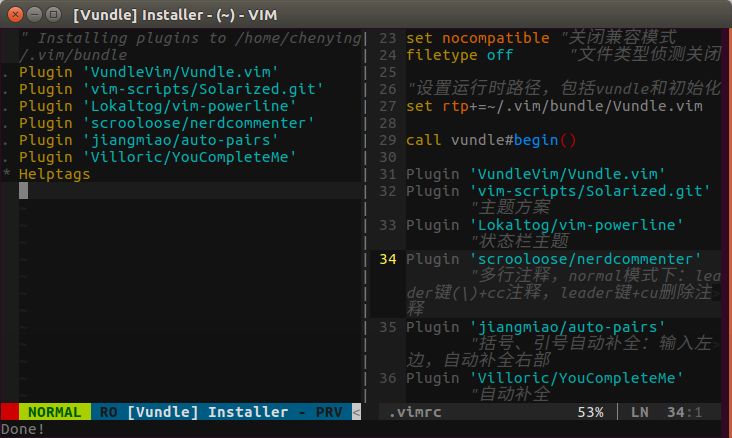Click '[Vundle] Installer' name in statusline

(207, 412)
